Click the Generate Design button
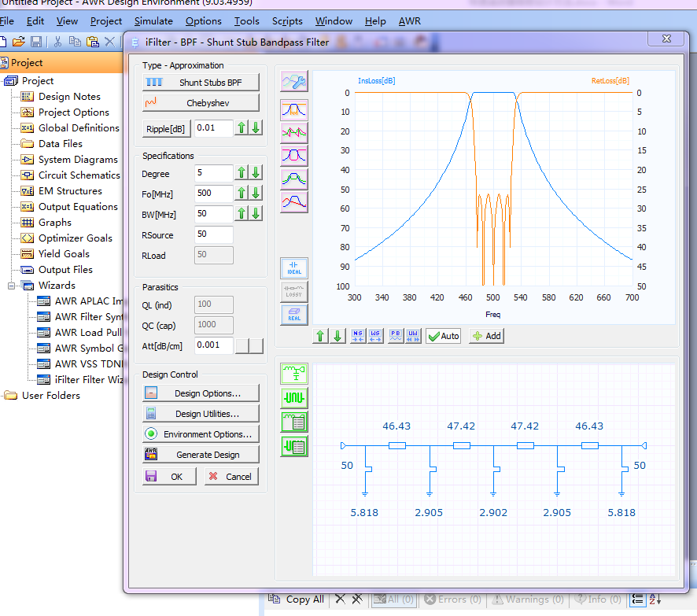697x616 pixels. 201,455
